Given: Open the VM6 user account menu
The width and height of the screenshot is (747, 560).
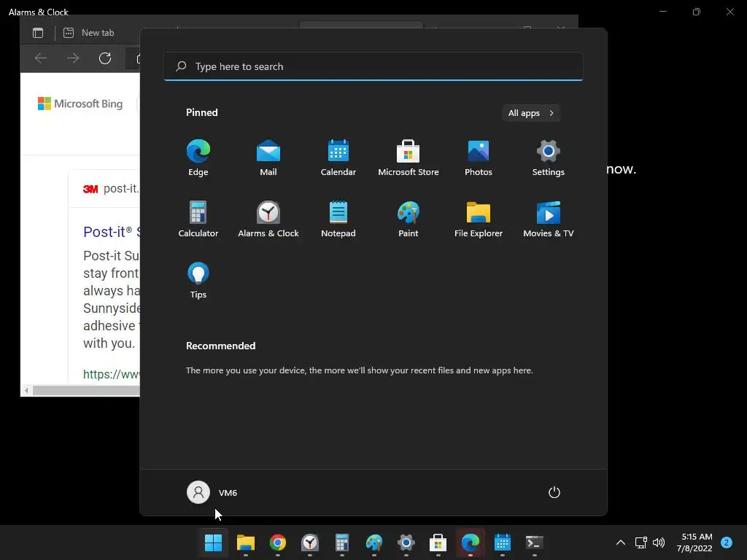Looking at the screenshot, I should point(212,492).
